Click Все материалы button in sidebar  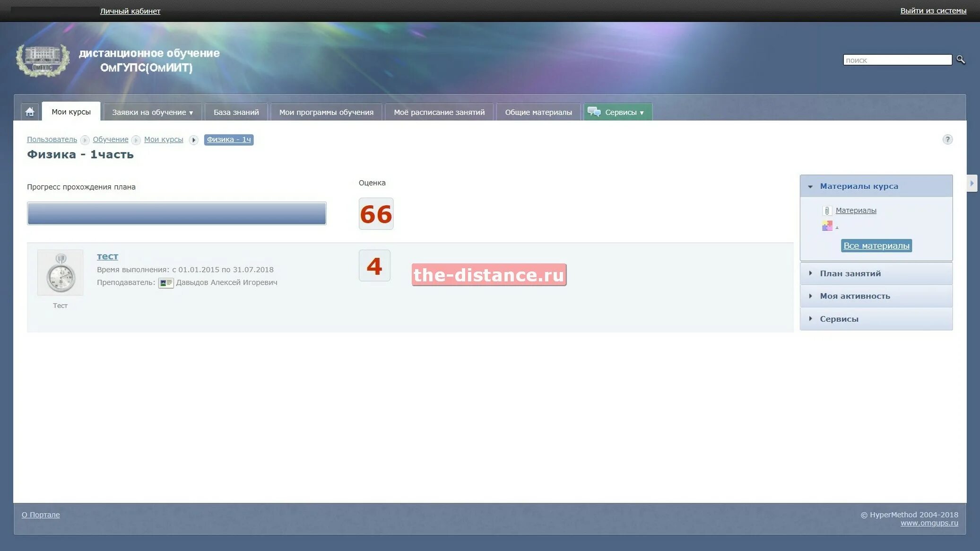point(876,245)
